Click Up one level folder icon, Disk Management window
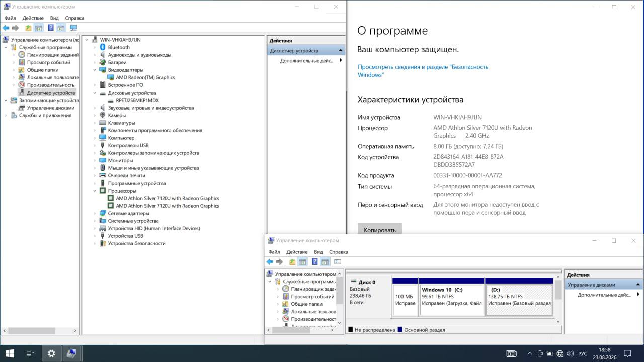 [292, 262]
